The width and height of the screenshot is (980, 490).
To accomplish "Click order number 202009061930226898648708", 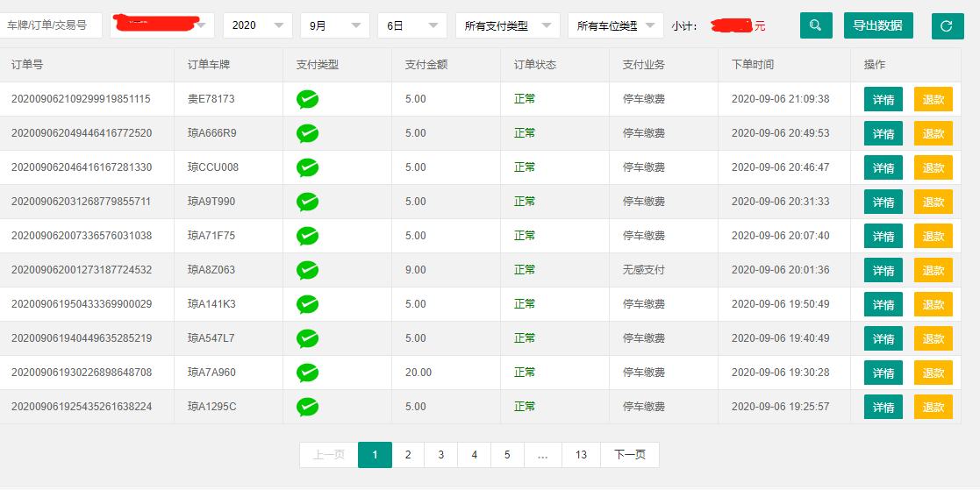I will tap(82, 373).
